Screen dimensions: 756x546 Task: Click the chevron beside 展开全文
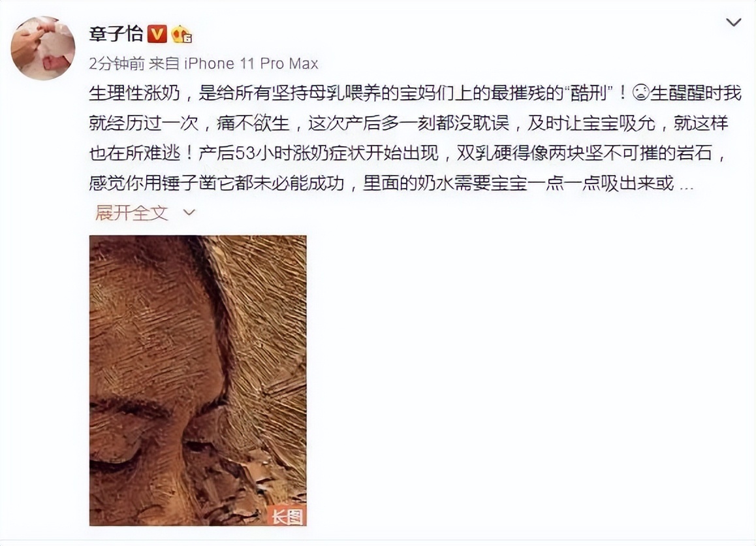pos(189,213)
